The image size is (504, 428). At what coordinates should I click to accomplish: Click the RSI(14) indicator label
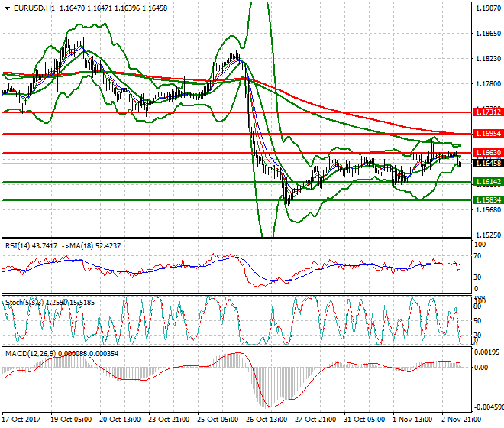point(19,245)
